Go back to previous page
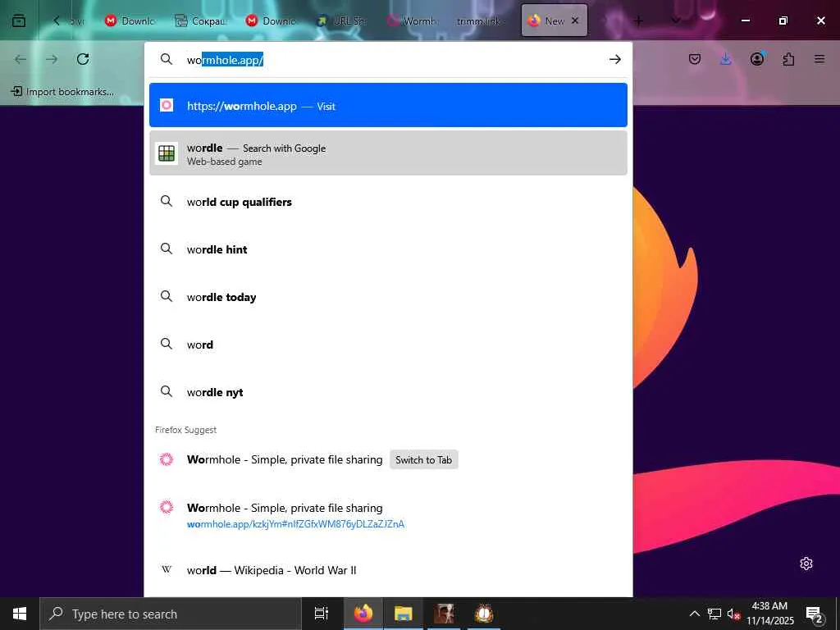840x630 pixels. (21, 59)
